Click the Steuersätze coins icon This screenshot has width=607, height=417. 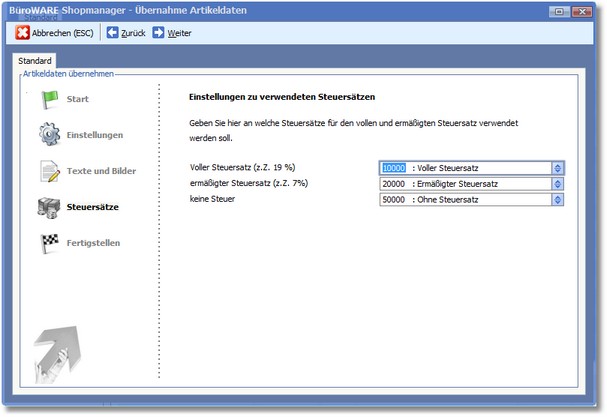[50, 207]
